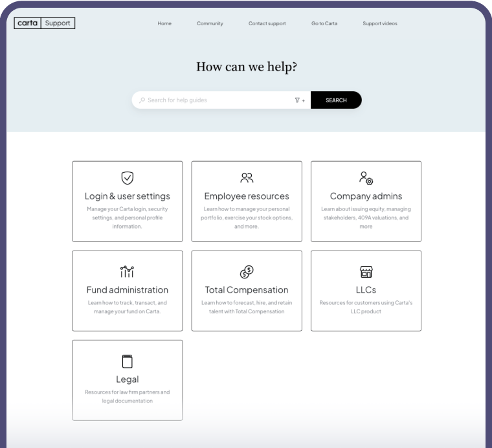The width and height of the screenshot is (492, 448).
Task: Open Total Compensation heading
Action: [247, 290]
